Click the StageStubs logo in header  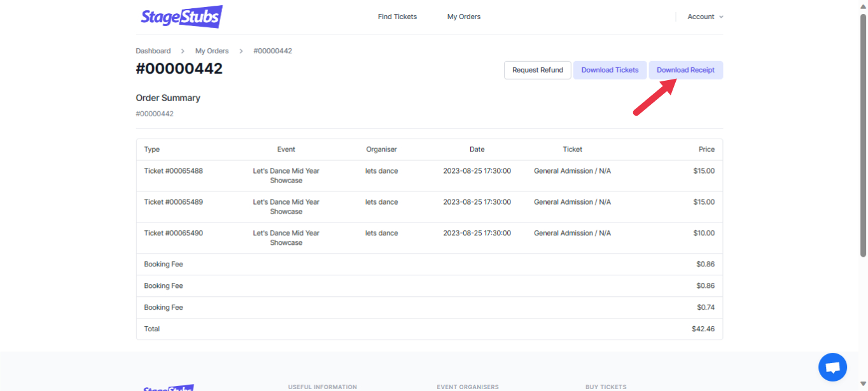tap(181, 17)
